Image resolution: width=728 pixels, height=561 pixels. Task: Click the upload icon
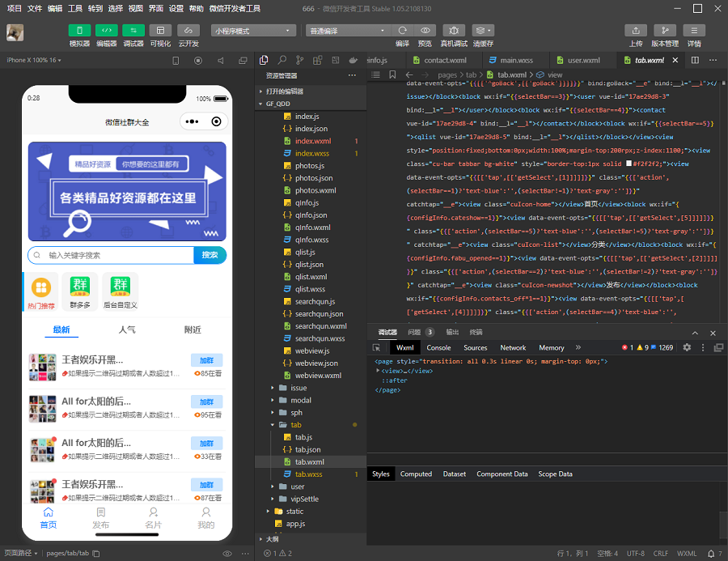[636, 31]
